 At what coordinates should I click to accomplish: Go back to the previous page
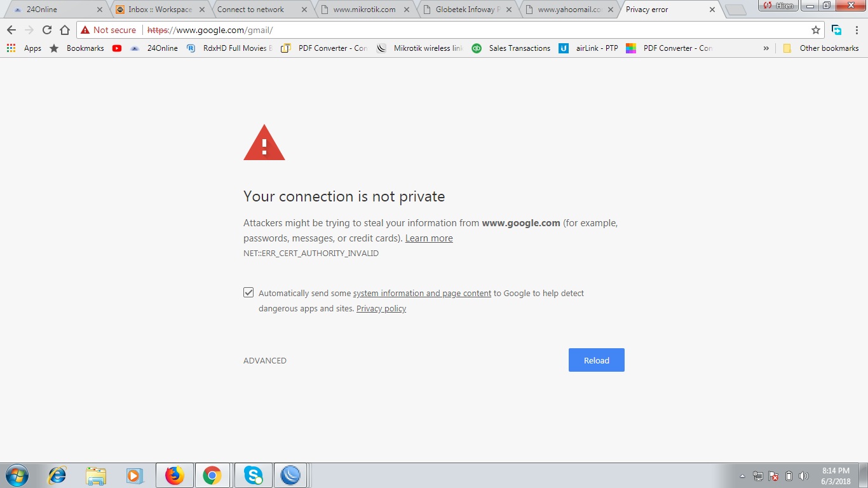tap(11, 30)
